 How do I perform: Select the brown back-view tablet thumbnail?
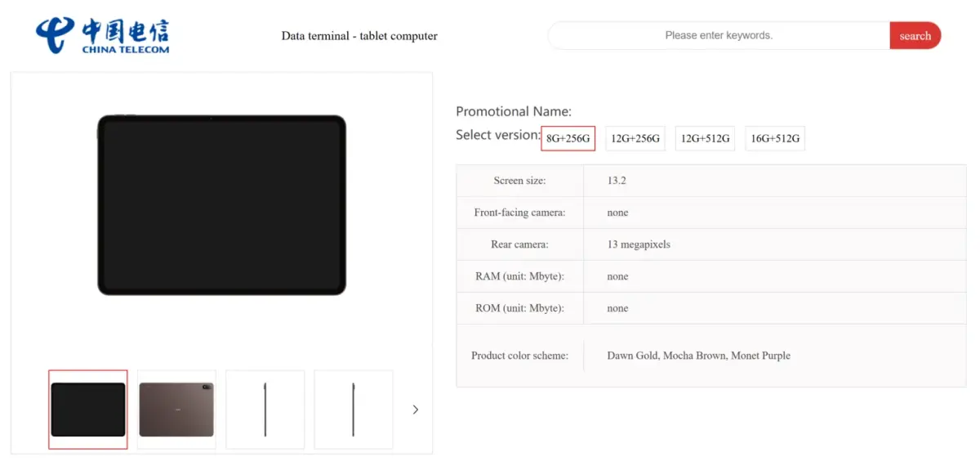click(x=176, y=410)
